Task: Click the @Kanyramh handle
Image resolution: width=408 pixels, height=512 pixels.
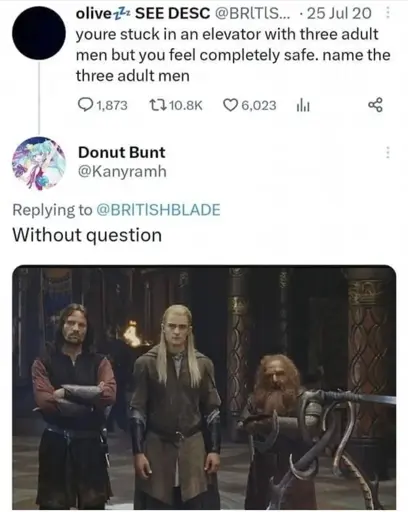Action: coord(122,171)
